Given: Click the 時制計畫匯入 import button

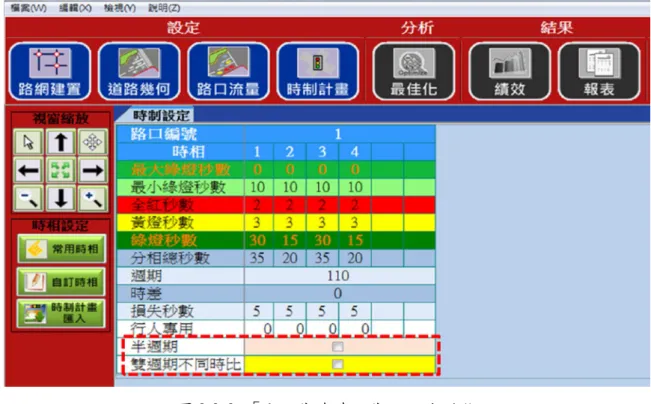Looking at the screenshot, I should 61,313.
